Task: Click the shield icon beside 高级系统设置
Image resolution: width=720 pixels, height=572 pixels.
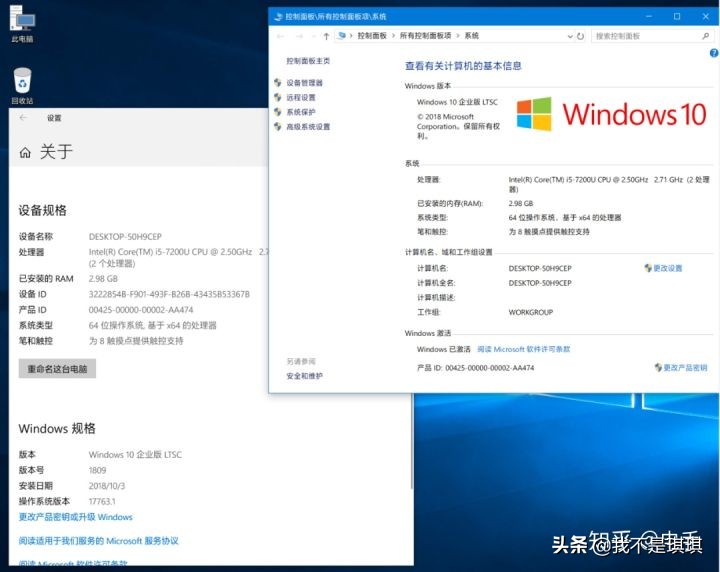Action: (278, 127)
